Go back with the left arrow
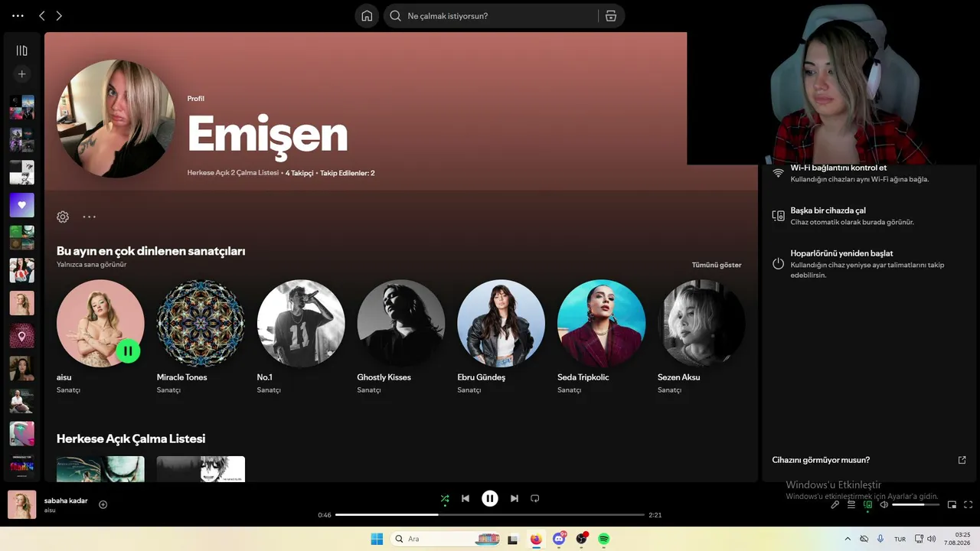 point(42,16)
